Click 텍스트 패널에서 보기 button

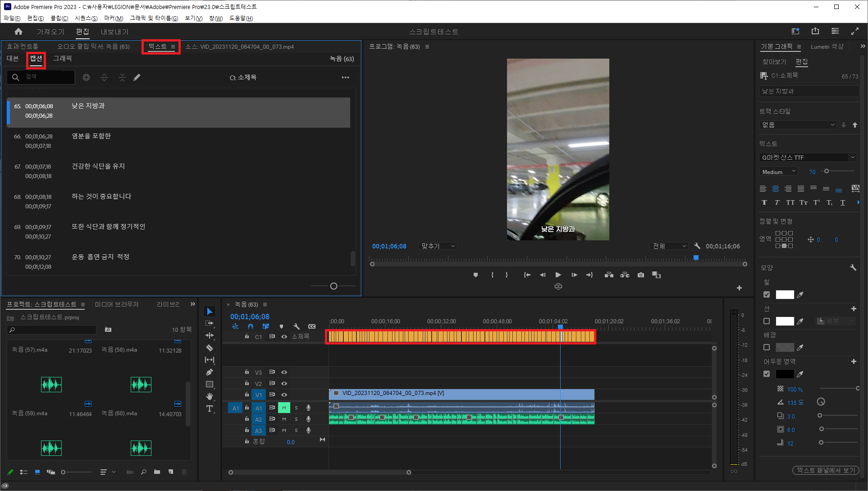(826, 470)
